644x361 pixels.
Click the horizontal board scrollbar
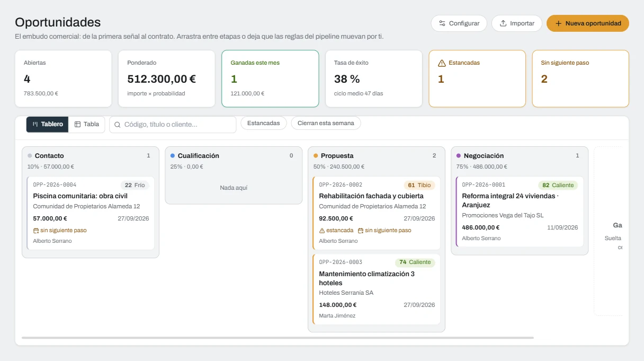pos(278,338)
